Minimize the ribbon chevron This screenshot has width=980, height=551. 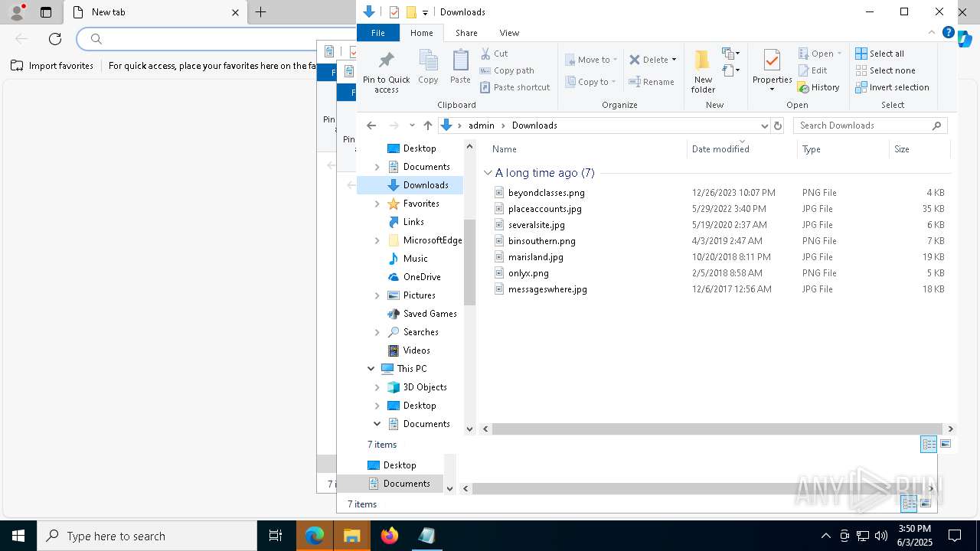pyautogui.click(x=932, y=33)
